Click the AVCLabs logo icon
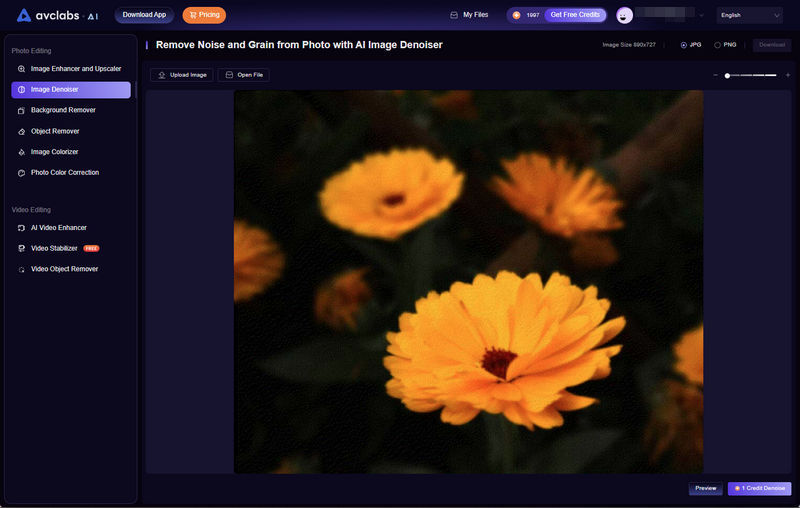This screenshot has width=800, height=508. (x=24, y=15)
